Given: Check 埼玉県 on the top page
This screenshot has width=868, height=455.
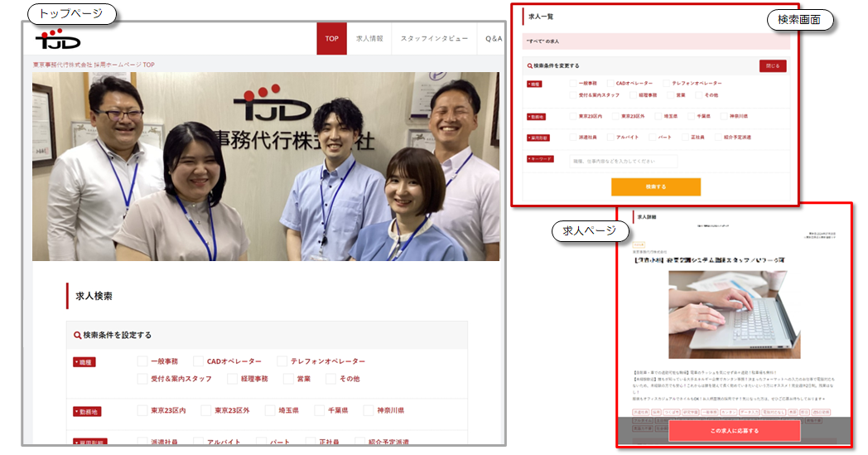Looking at the screenshot, I should coord(269,411).
